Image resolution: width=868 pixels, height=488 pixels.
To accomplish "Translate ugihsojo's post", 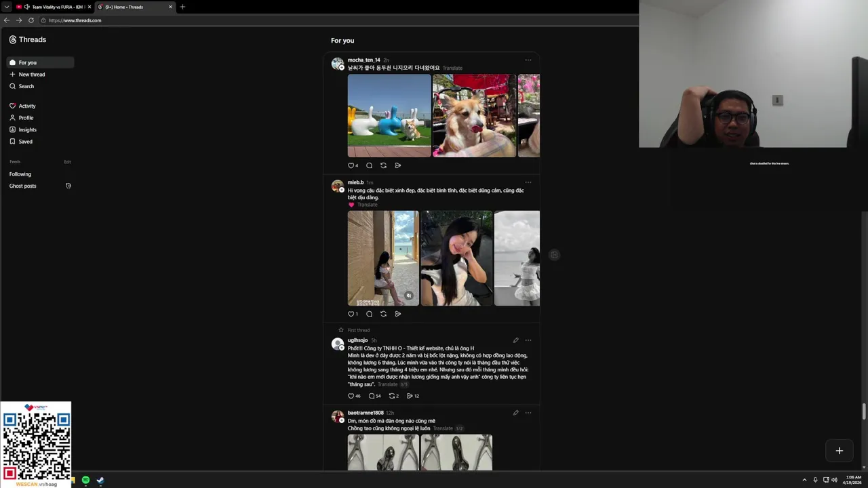I will 387,384.
